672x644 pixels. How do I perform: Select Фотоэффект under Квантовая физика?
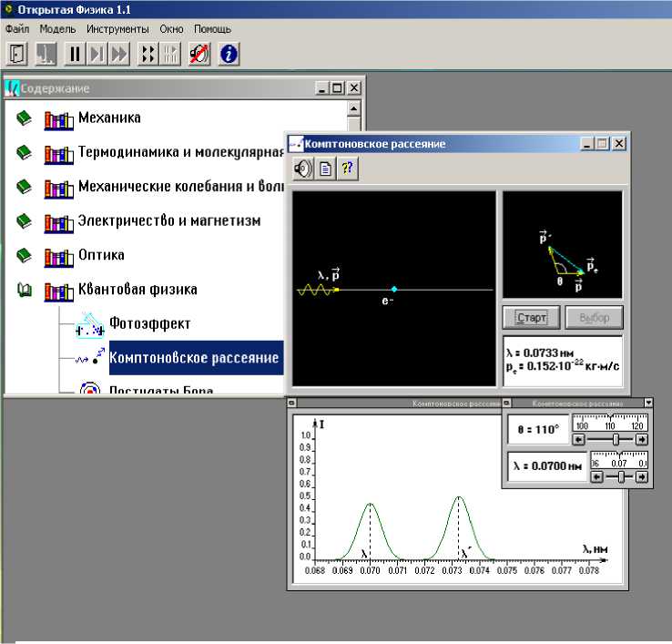tap(149, 323)
